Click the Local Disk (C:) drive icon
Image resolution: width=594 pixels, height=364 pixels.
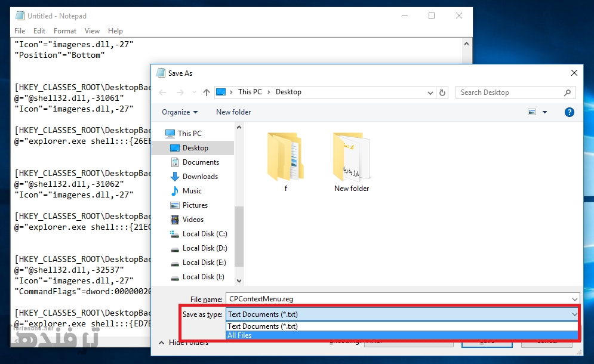coord(175,234)
